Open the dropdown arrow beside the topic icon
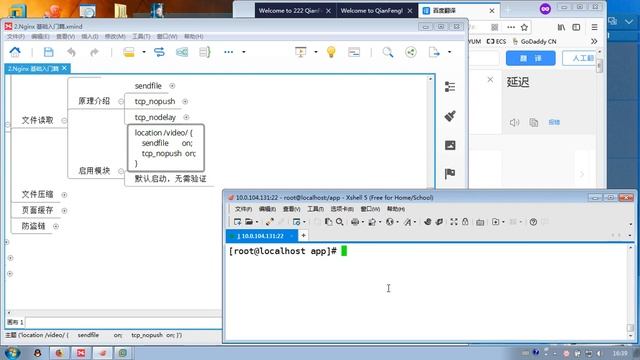This screenshot has height=360, width=640. pyautogui.click(x=144, y=52)
